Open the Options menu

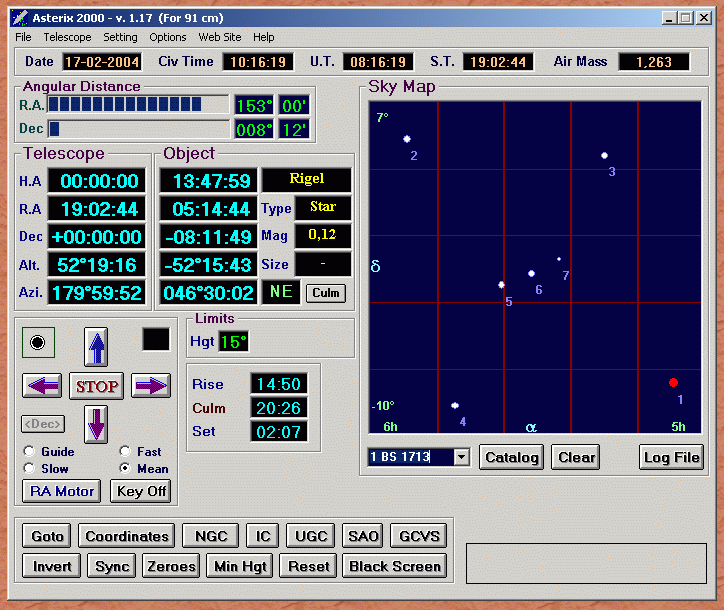[x=168, y=37]
